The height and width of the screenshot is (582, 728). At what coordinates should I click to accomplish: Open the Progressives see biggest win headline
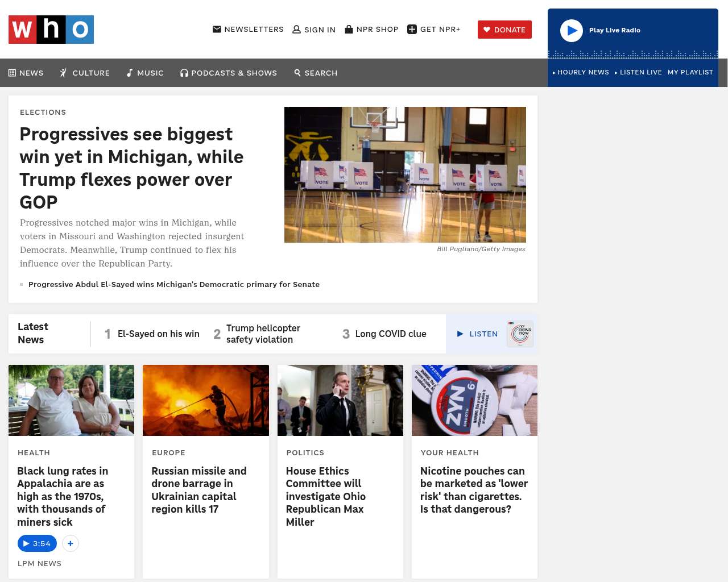(x=132, y=168)
